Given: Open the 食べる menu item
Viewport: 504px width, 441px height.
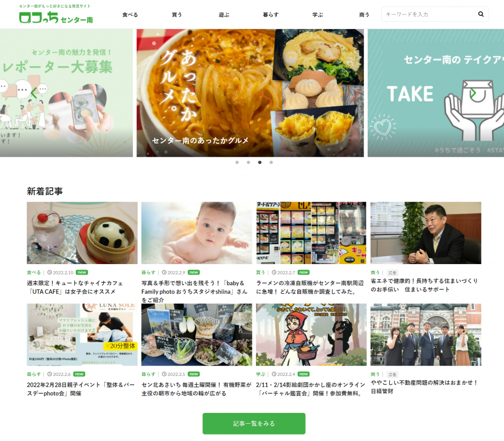Looking at the screenshot, I should tap(130, 15).
